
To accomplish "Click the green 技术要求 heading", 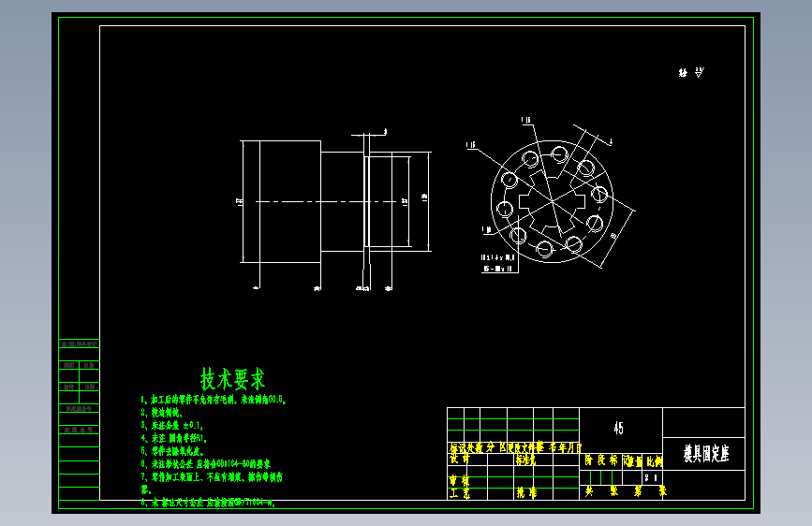I will coord(232,379).
